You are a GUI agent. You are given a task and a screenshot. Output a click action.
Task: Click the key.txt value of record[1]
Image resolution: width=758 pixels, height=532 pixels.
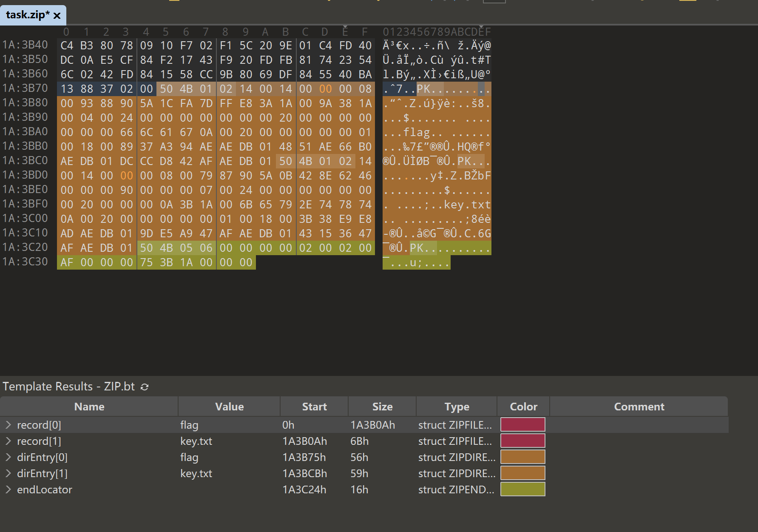point(196,441)
